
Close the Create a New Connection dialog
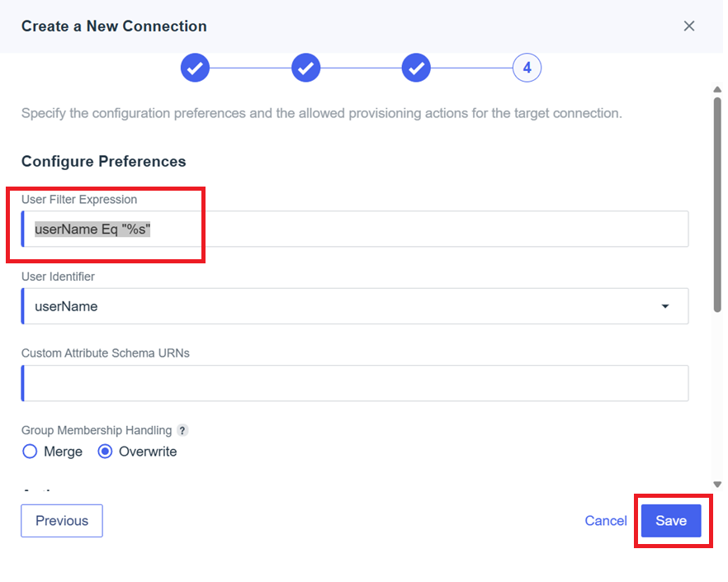click(x=689, y=26)
